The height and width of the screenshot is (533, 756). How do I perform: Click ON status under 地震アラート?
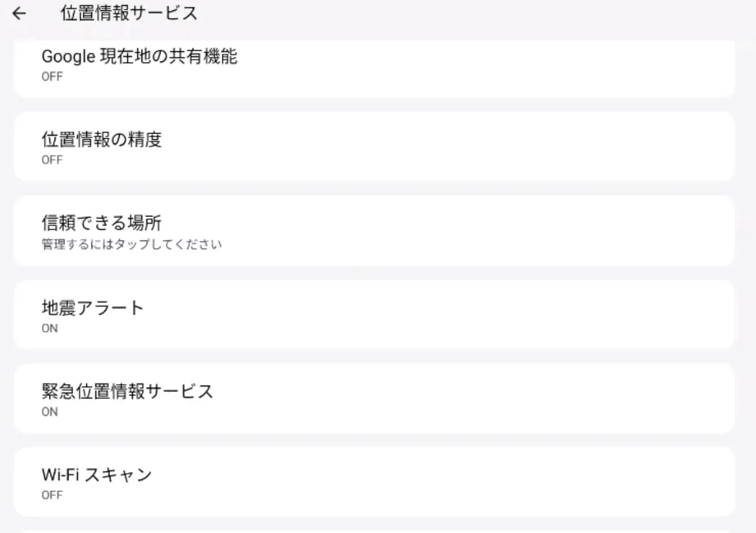pos(49,329)
